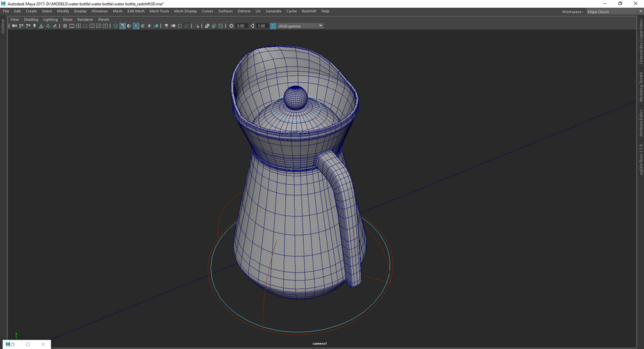The height and width of the screenshot is (349, 644).
Task: Click the smooth shade all icon
Action: pos(122,26)
